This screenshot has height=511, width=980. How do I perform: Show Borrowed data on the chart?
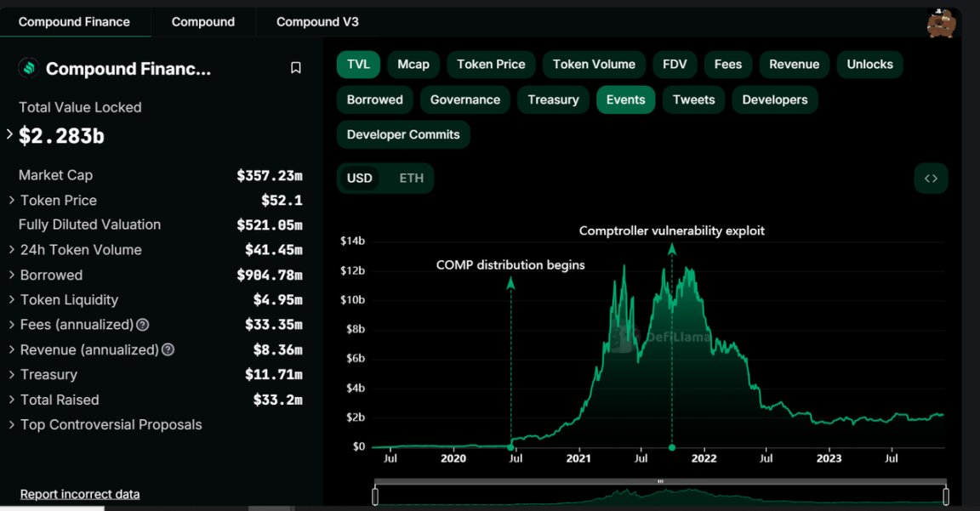coord(374,99)
